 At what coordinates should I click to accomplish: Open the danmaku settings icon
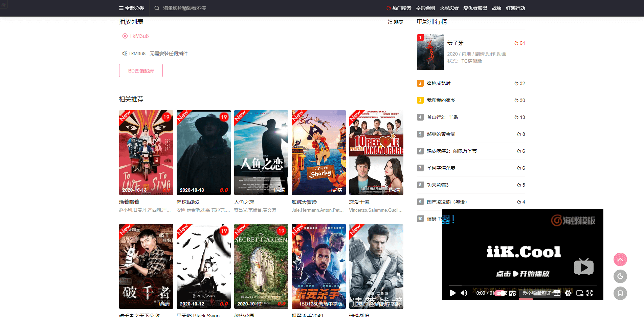(512, 293)
